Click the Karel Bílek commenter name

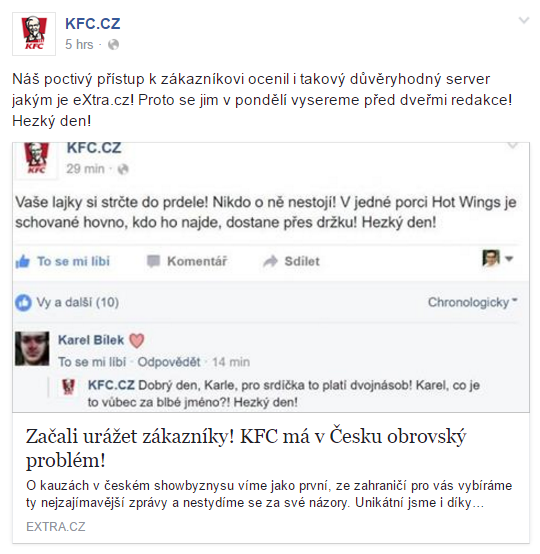(x=91, y=340)
